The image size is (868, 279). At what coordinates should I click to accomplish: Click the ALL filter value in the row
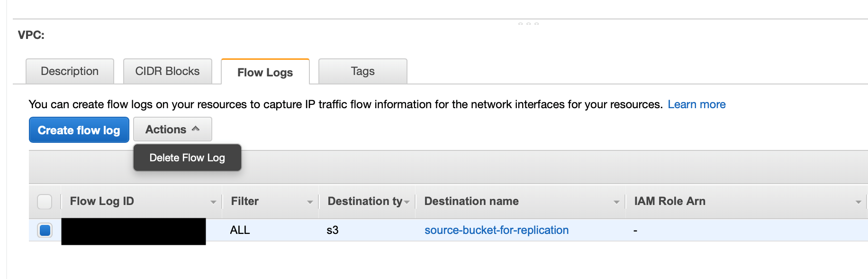coord(239,230)
